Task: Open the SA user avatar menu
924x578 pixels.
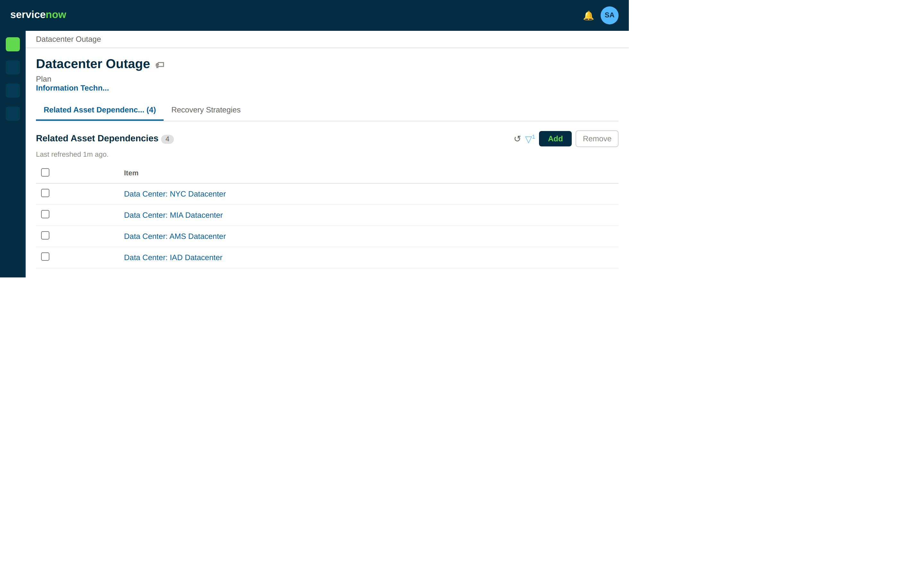Action: coord(609,15)
